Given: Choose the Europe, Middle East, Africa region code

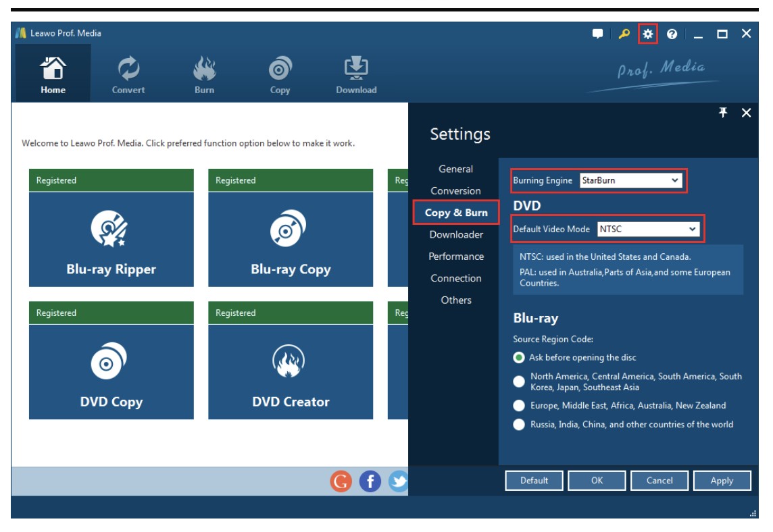Looking at the screenshot, I should click(x=520, y=405).
